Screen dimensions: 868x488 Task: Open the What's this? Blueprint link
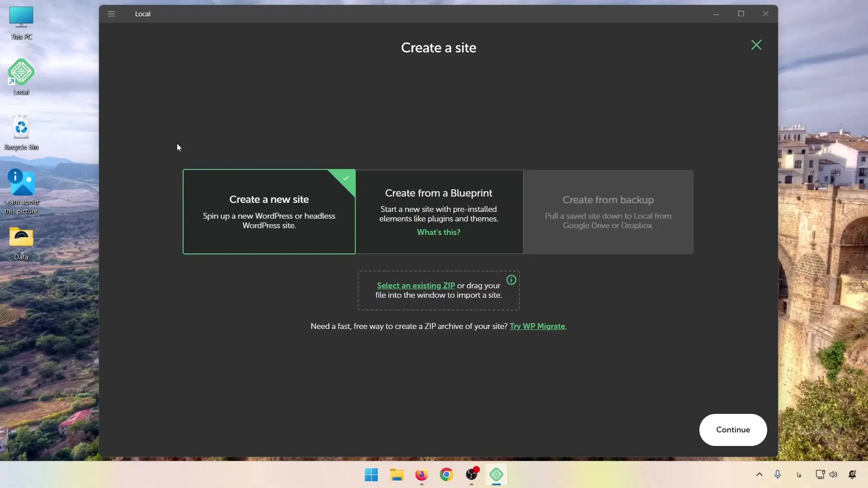(x=439, y=232)
